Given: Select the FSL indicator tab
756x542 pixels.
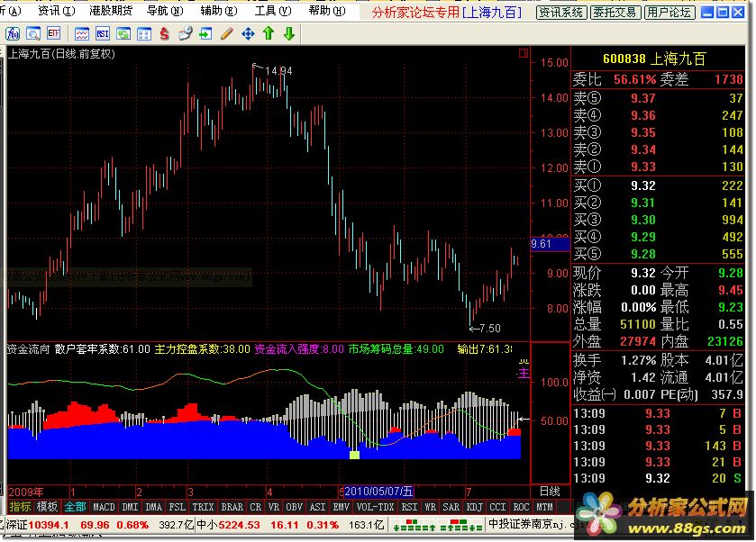Looking at the screenshot, I should [x=177, y=507].
